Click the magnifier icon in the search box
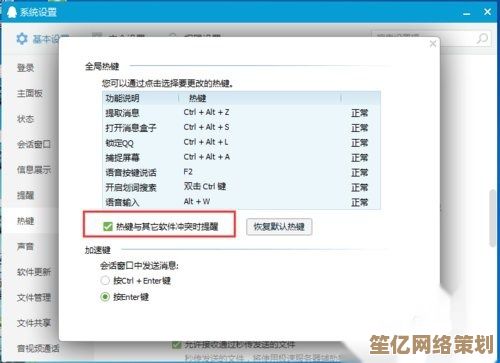The height and width of the screenshot is (363, 500). pos(482,39)
